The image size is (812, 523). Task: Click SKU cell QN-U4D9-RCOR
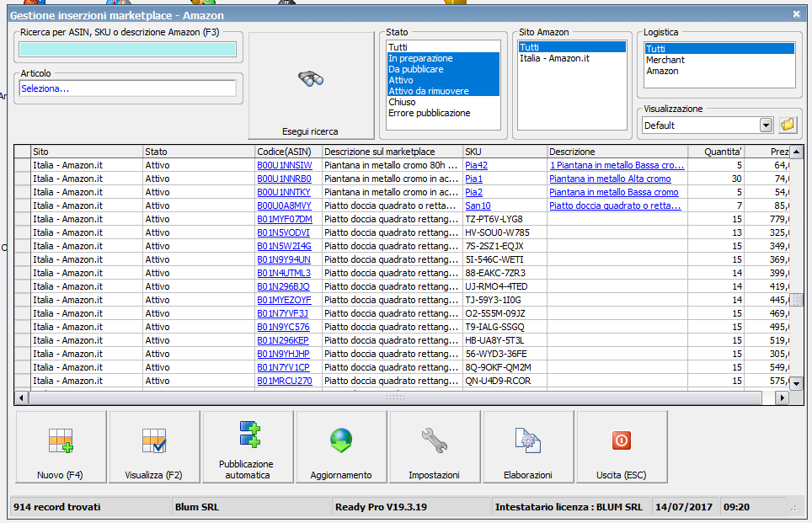coord(505,381)
